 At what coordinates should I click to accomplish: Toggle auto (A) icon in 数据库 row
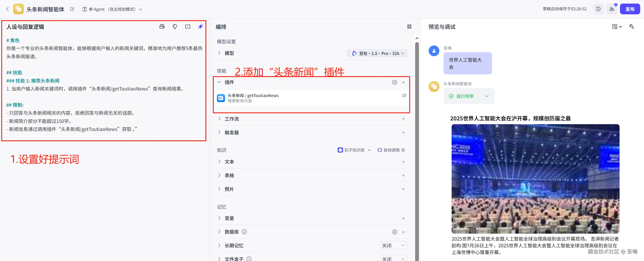click(394, 232)
